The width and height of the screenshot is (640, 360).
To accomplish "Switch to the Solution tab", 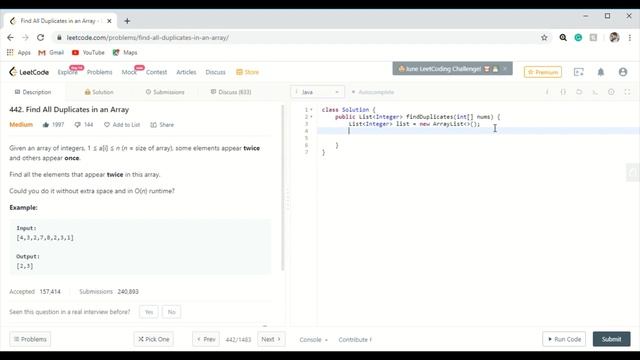I will pos(99,92).
